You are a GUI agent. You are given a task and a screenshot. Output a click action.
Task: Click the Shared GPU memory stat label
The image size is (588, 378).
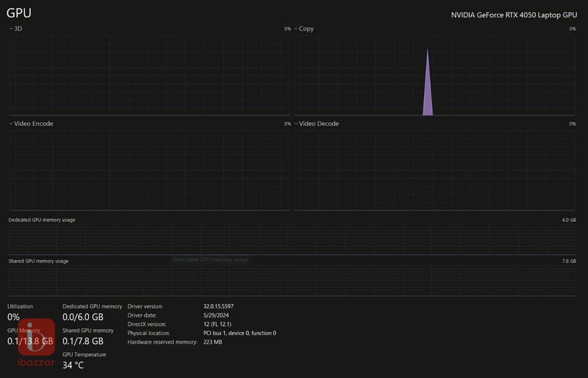coord(88,330)
